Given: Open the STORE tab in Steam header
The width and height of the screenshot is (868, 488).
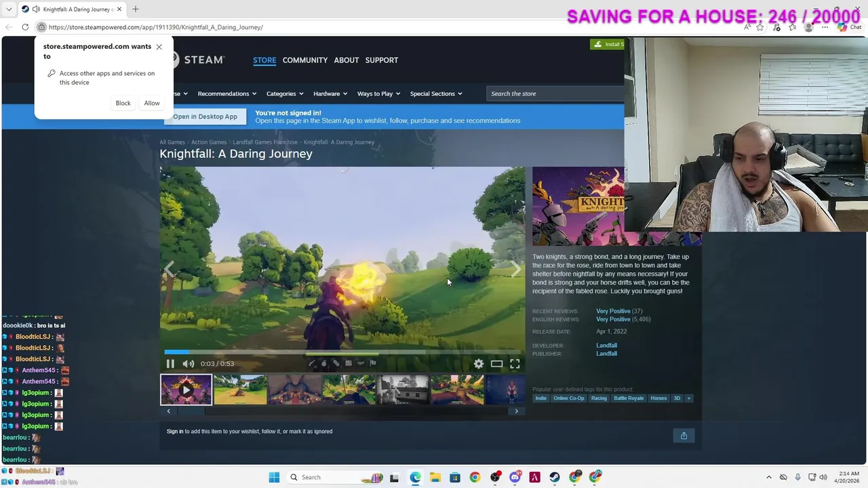Looking at the screenshot, I should coord(264,60).
